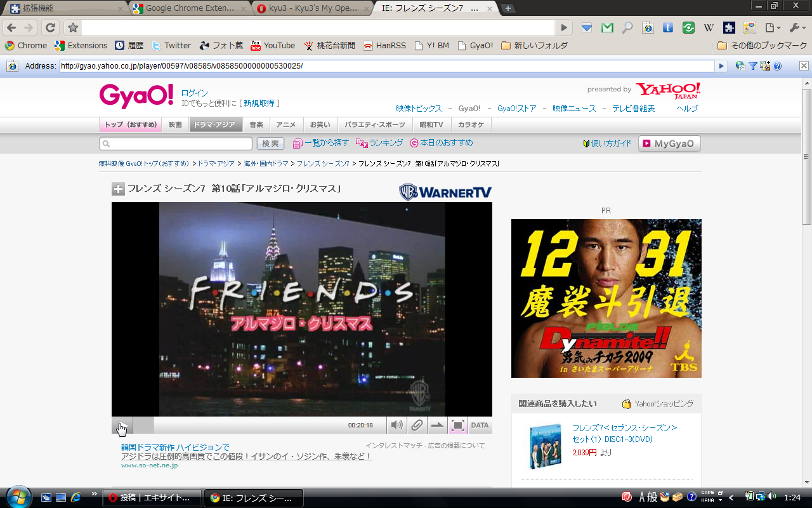Open the map extension icon in toolbar

[749, 28]
